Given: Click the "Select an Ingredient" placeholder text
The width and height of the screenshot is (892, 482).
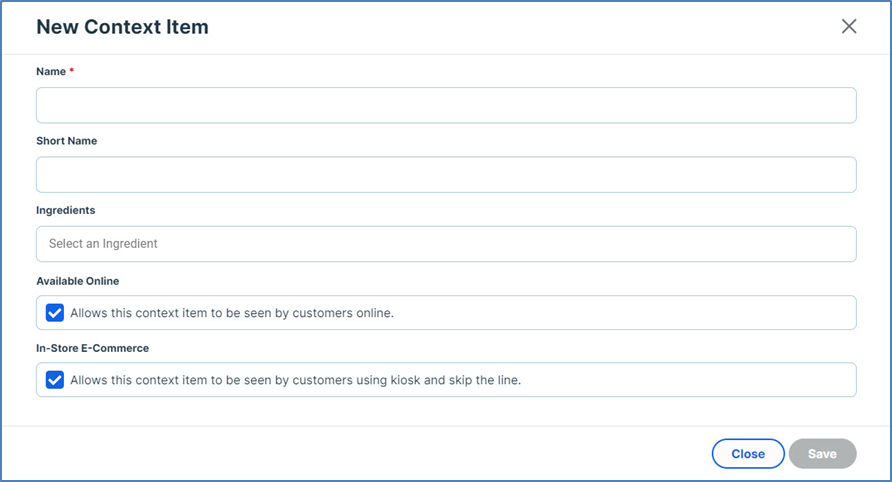Looking at the screenshot, I should tap(103, 244).
